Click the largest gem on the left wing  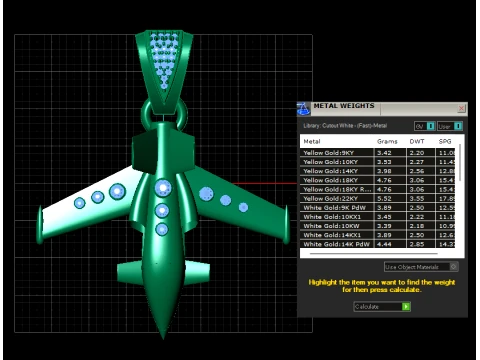(x=117, y=192)
